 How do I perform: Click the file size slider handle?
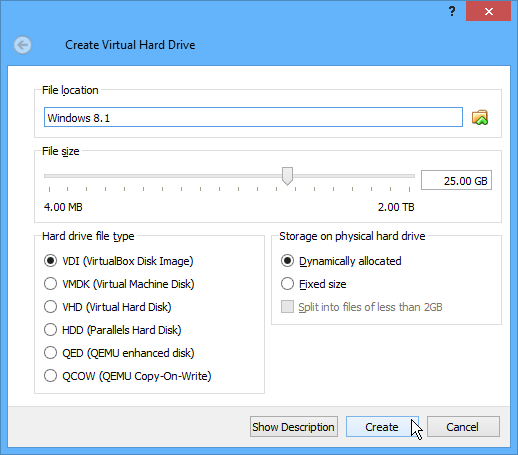pos(287,176)
